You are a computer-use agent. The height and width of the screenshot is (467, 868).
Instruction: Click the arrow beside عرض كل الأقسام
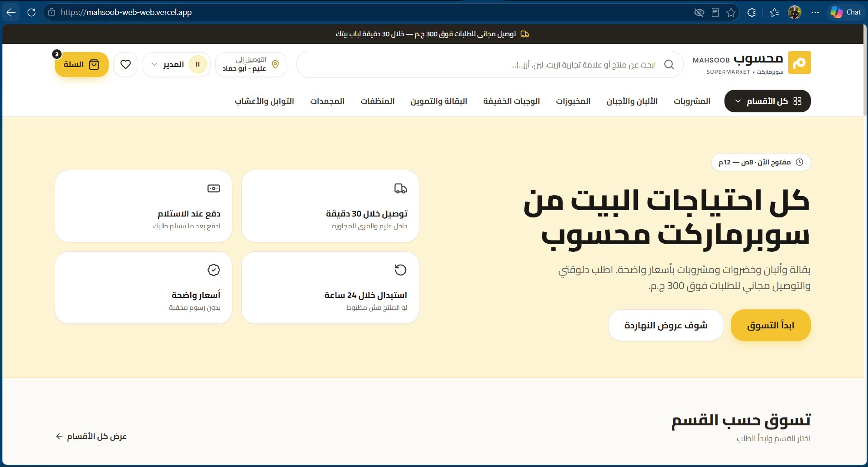coord(59,436)
